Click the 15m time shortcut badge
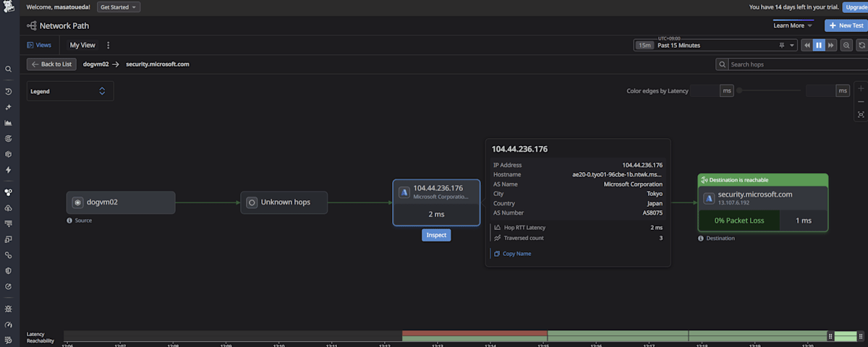Viewport: 868px width, 347px height. click(x=644, y=45)
